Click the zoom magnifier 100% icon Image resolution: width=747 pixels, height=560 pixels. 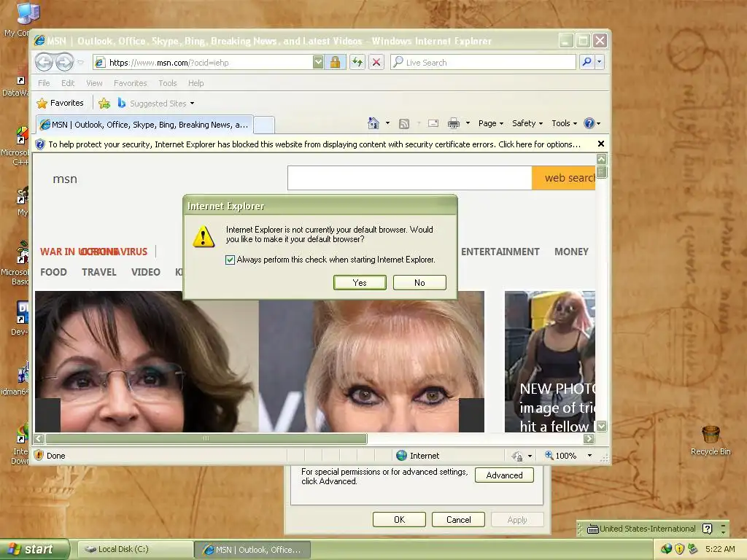[549, 456]
